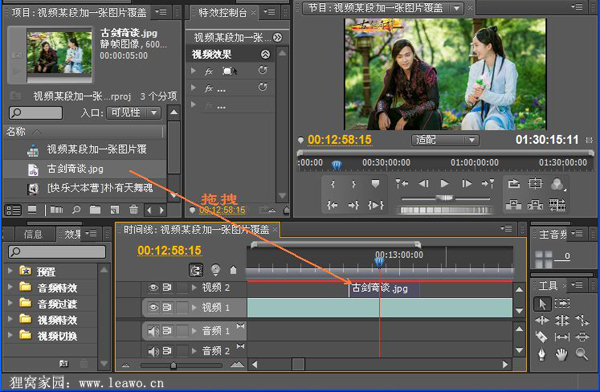Viewport: 600px width, 392px height.
Task: Open the sequence selector dropdown in monitor tab
Action: coord(456,8)
